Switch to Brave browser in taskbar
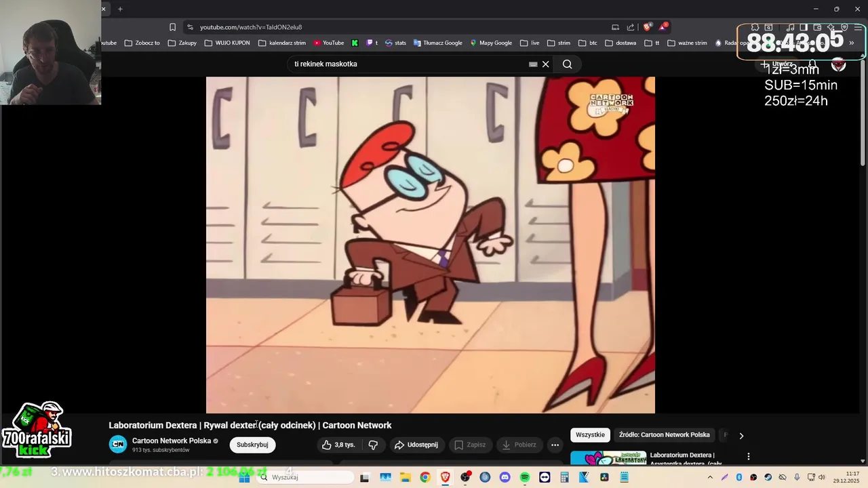Screen dimensions: 868x488 coord(445,477)
